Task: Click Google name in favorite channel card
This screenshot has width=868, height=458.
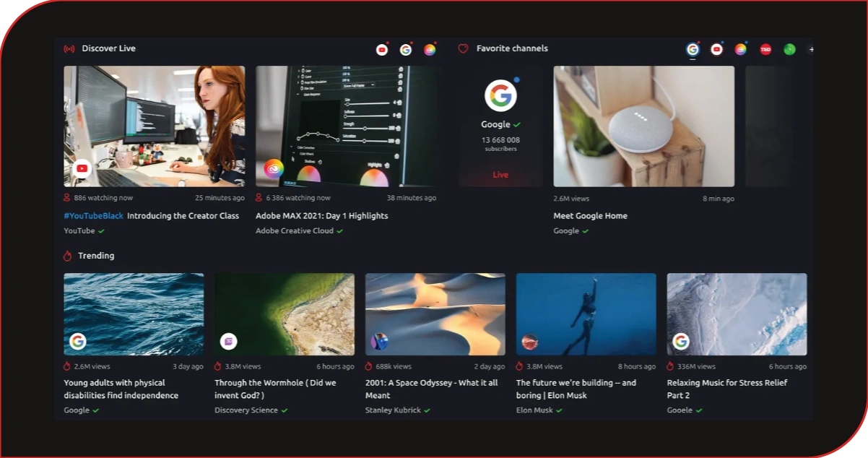Action: click(495, 124)
